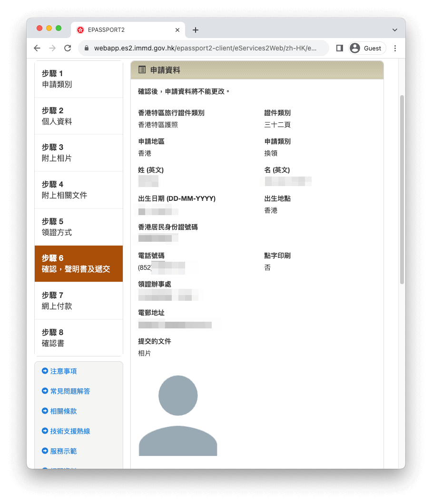Viewport: 432px width, 504px height.
Task: Go to 步驟 5 領證方式
Action: click(79, 227)
